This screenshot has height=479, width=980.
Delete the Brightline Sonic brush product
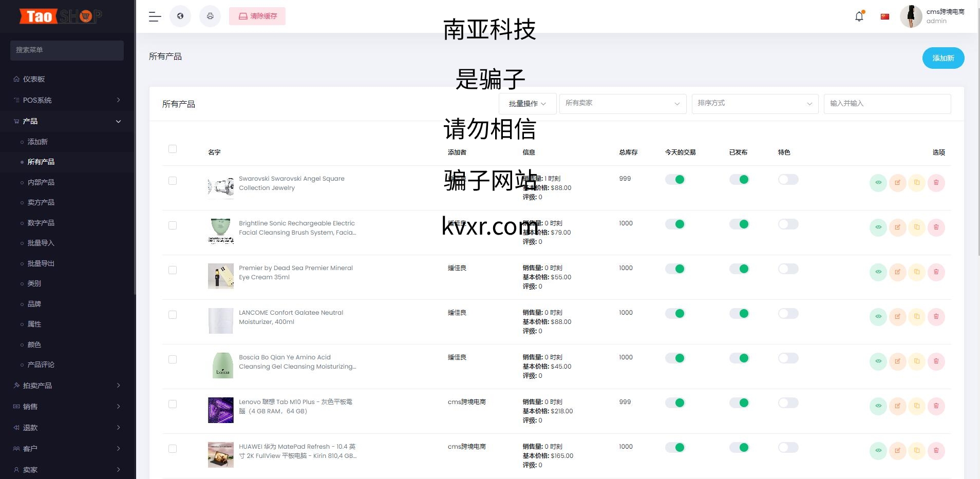coord(936,227)
